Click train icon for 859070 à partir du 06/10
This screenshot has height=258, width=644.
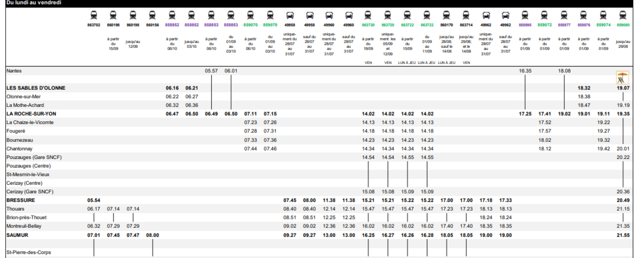point(251,15)
